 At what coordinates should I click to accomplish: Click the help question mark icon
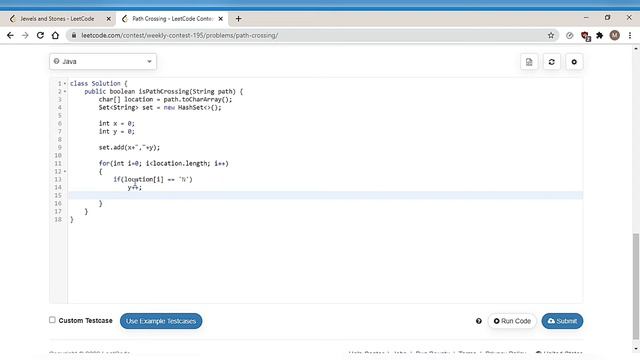pos(479,321)
